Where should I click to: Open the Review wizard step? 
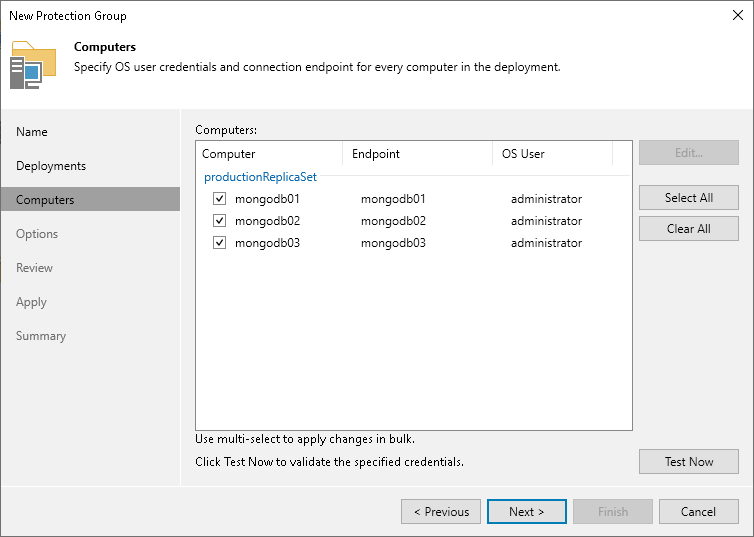click(x=34, y=268)
